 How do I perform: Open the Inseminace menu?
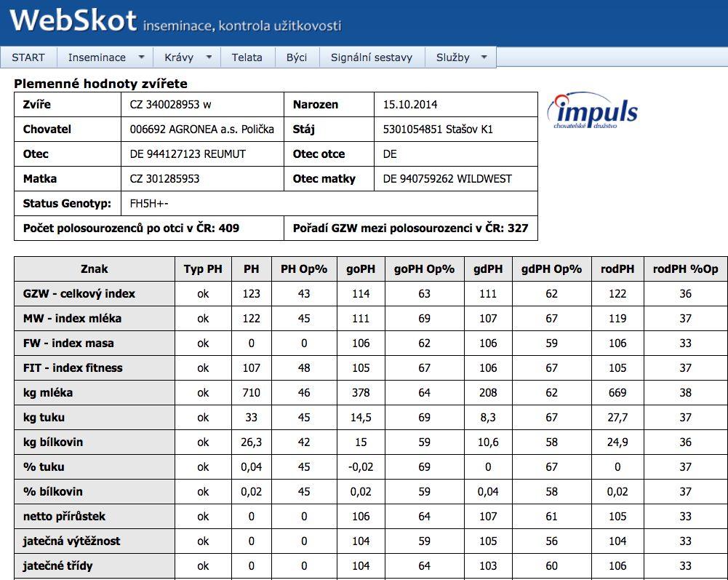point(97,57)
